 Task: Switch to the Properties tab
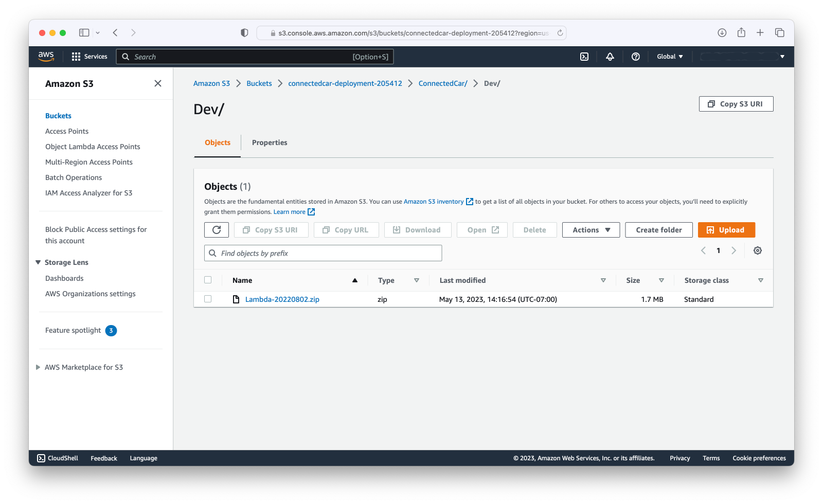pyautogui.click(x=270, y=142)
